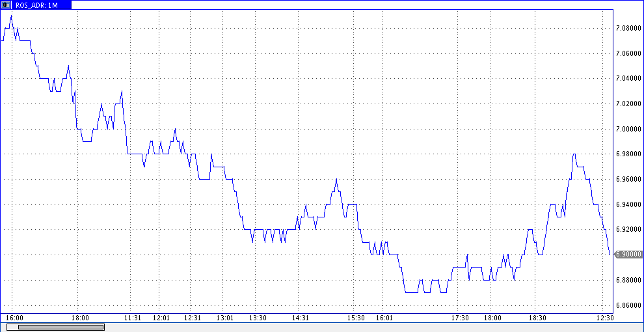
Task: Click the 16:01 time axis label
Action: pos(384,318)
